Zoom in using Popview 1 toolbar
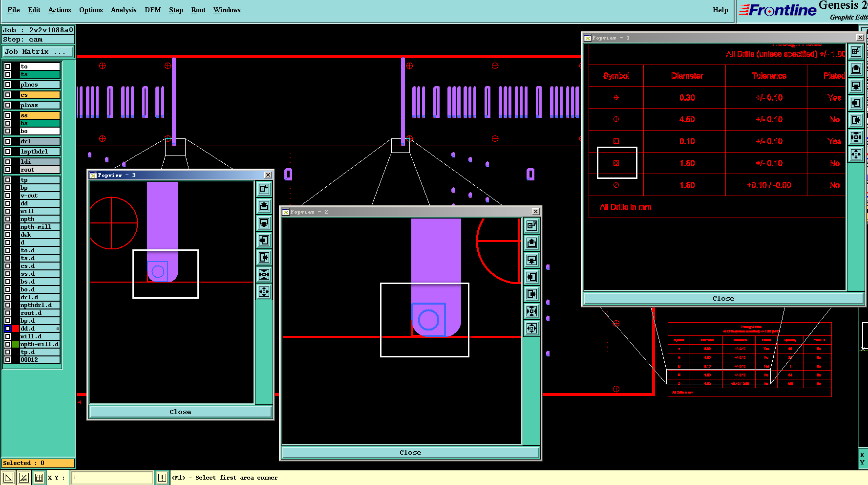This screenshot has height=485, width=868. coord(856,137)
